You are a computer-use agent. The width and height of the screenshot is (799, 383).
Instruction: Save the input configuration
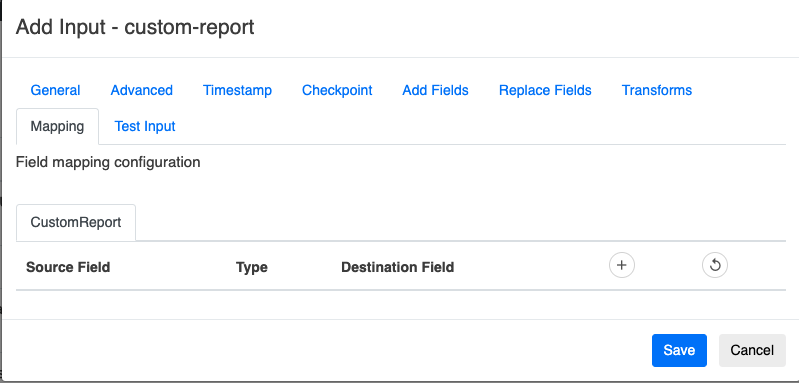679,350
